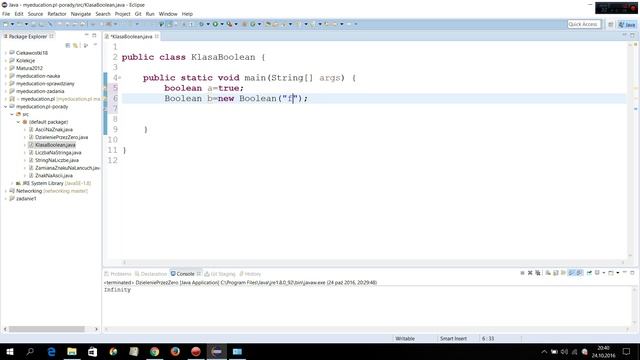640x360 pixels.
Task: Open the Action Center notification icon
Action: click(x=627, y=351)
